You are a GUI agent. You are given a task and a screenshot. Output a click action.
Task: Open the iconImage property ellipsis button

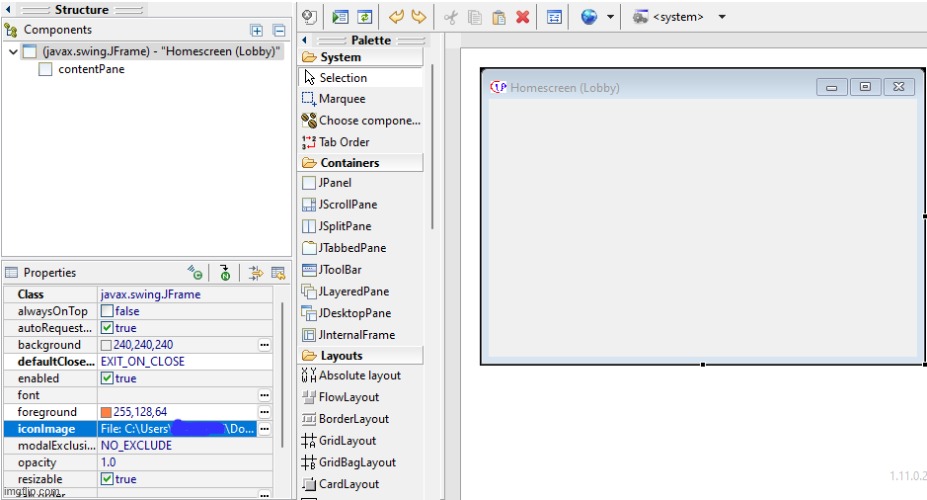coord(264,429)
